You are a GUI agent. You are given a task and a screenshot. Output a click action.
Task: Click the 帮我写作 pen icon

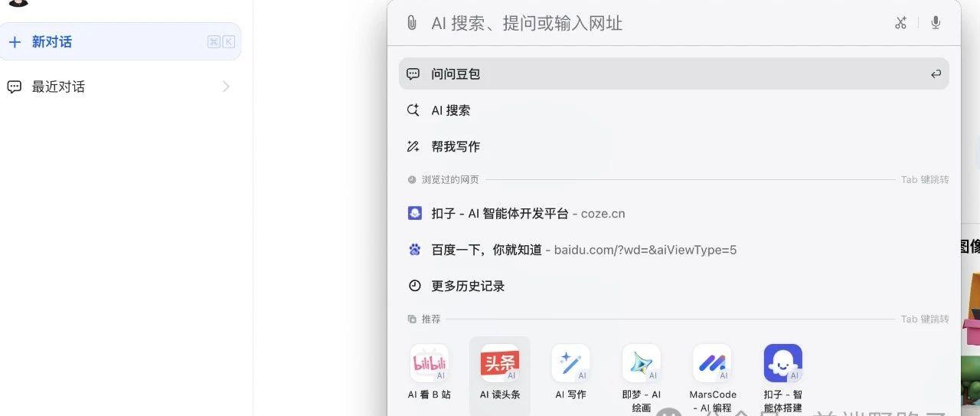pyautogui.click(x=413, y=146)
